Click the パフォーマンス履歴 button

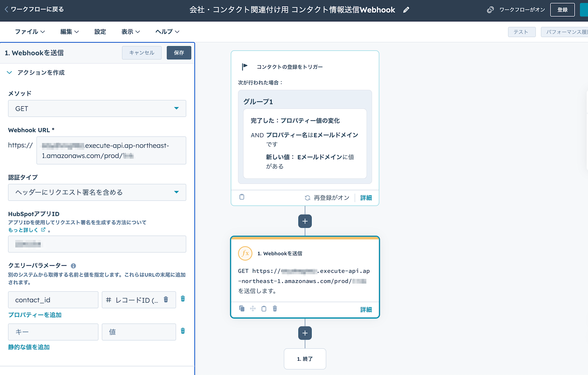click(x=564, y=32)
